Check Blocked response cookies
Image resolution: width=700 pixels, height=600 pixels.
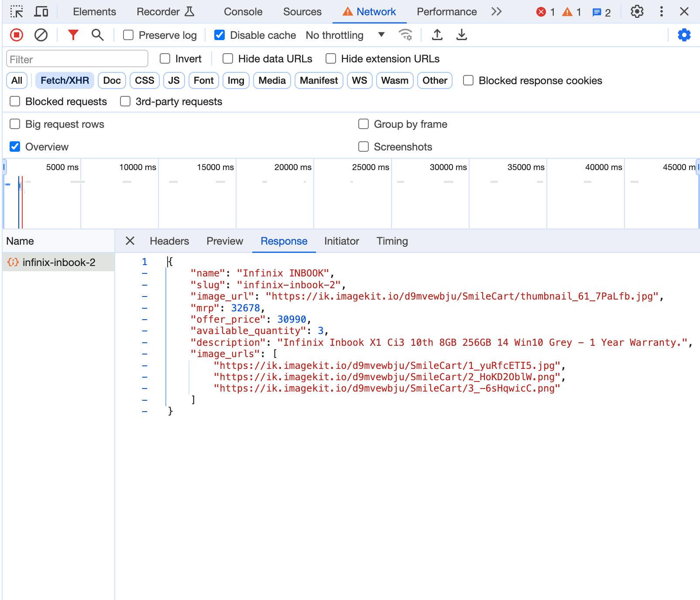click(x=468, y=80)
